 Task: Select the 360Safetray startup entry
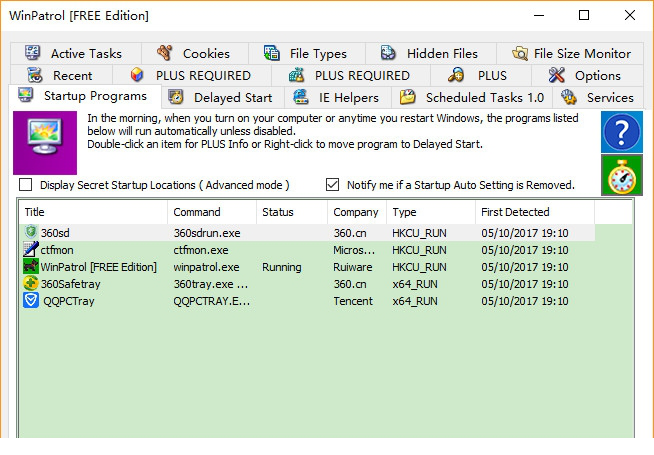pos(307,284)
